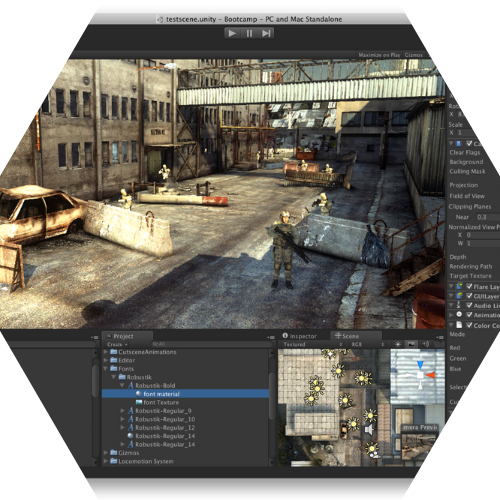Viewport: 500px width, 500px height.
Task: Disable the Camera component checkbox
Action: tap(469, 143)
